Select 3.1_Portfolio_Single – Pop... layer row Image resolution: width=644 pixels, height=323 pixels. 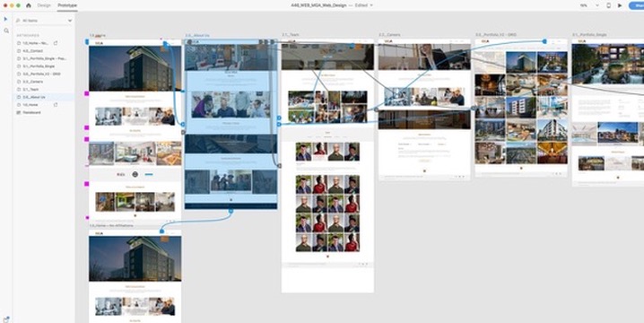(44, 58)
